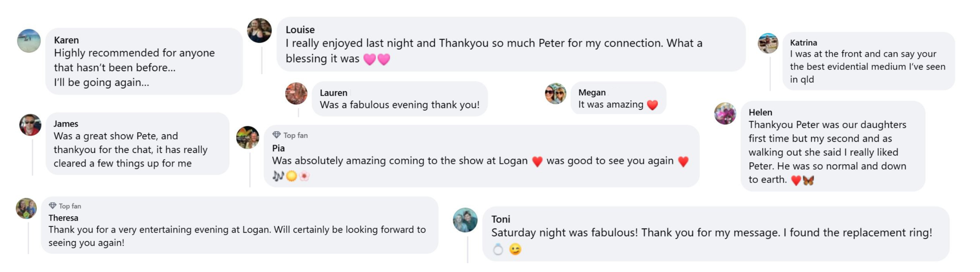Image resolution: width=980 pixels, height=272 pixels.
Task: Click the Top fan diamond icon above Pia
Action: pos(276,135)
